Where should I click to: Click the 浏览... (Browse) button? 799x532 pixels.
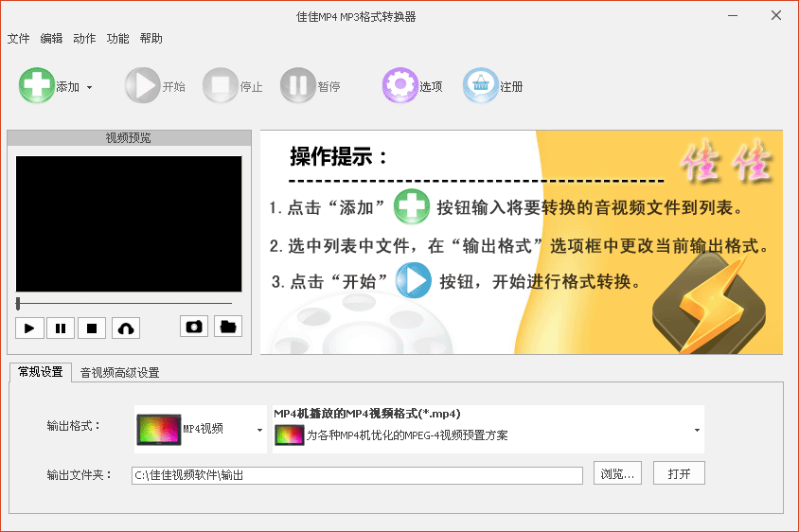pyautogui.click(x=619, y=473)
